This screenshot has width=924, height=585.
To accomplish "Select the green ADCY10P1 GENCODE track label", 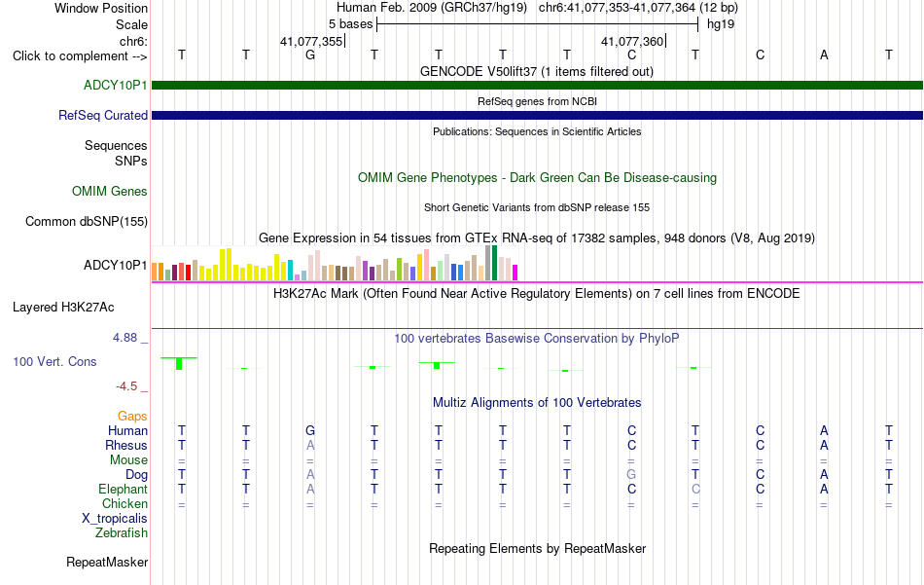I will [116, 85].
